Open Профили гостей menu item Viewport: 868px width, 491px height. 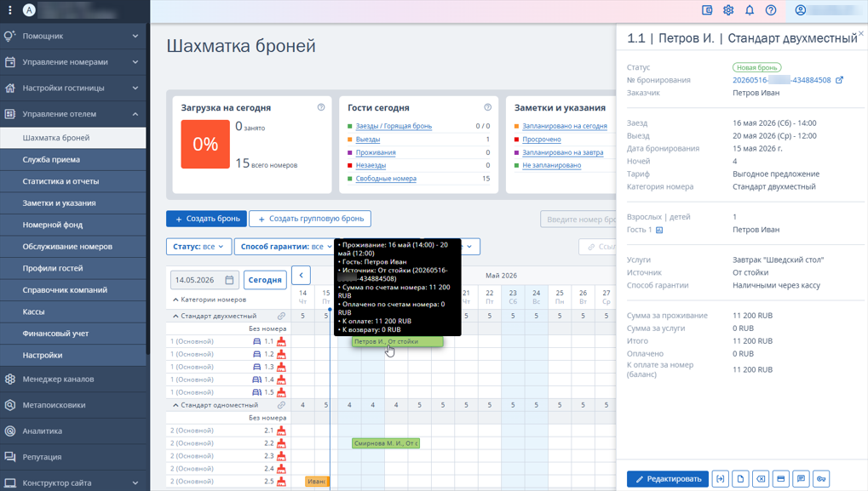(73, 268)
